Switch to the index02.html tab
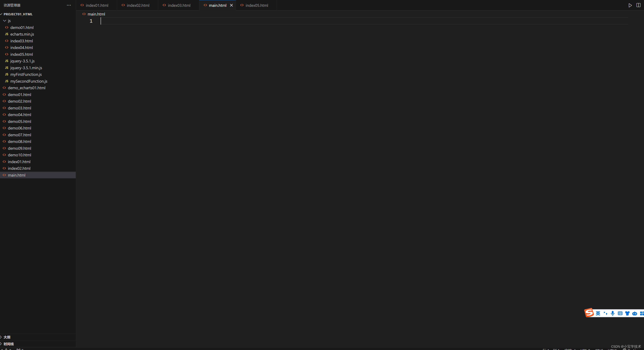 pyautogui.click(x=138, y=5)
